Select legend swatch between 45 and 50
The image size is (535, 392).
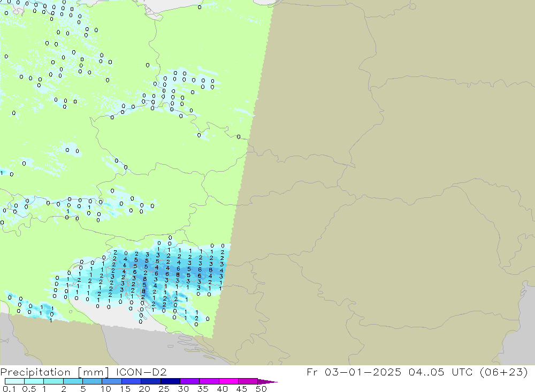pyautogui.click(x=248, y=381)
